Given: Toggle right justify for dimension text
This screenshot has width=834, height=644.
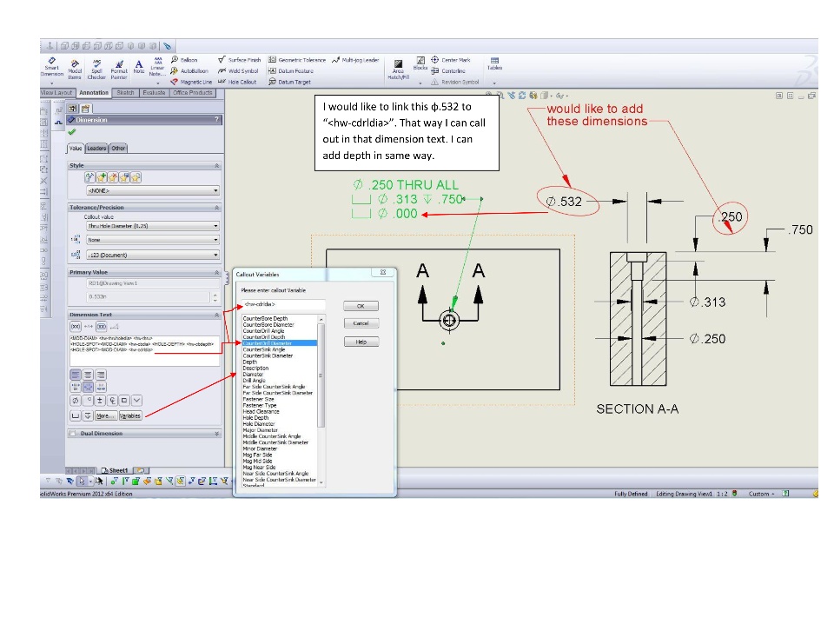Looking at the screenshot, I should pos(100,375).
